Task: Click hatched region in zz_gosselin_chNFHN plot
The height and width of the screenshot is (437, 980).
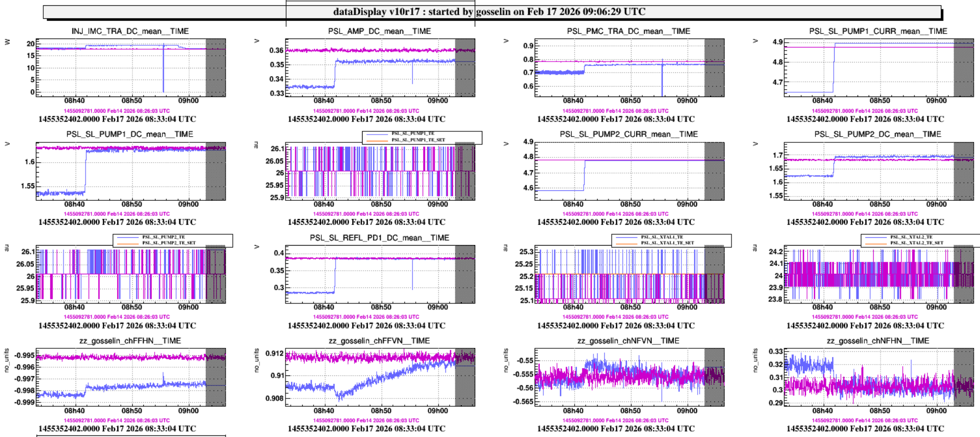Action: 963,377
